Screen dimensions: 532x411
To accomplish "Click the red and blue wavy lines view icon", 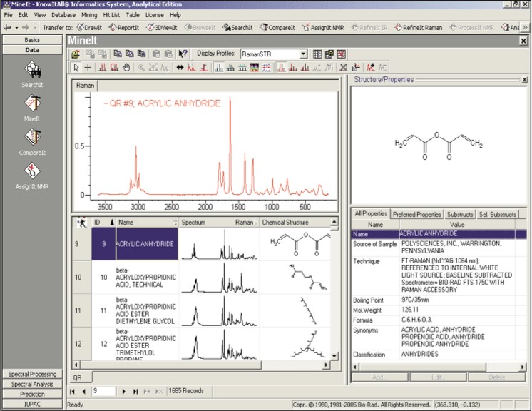I will (x=266, y=68).
